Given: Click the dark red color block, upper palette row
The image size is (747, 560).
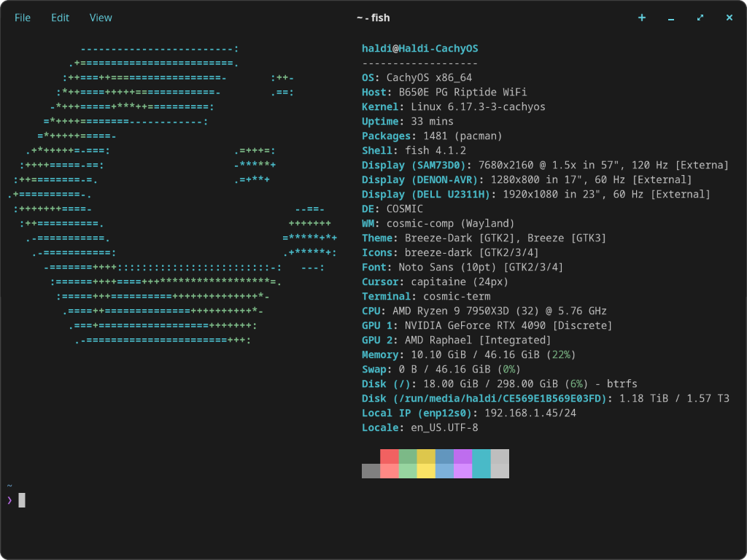Looking at the screenshot, I should pos(390,456).
